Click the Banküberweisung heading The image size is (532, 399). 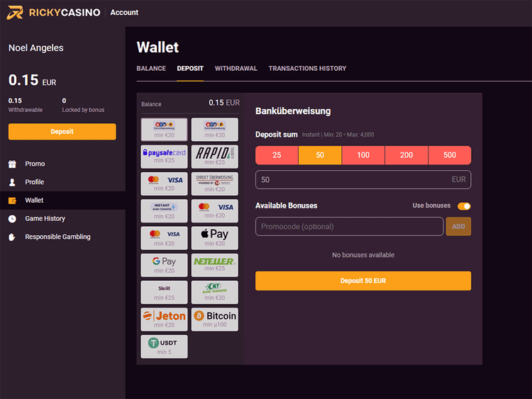(293, 111)
